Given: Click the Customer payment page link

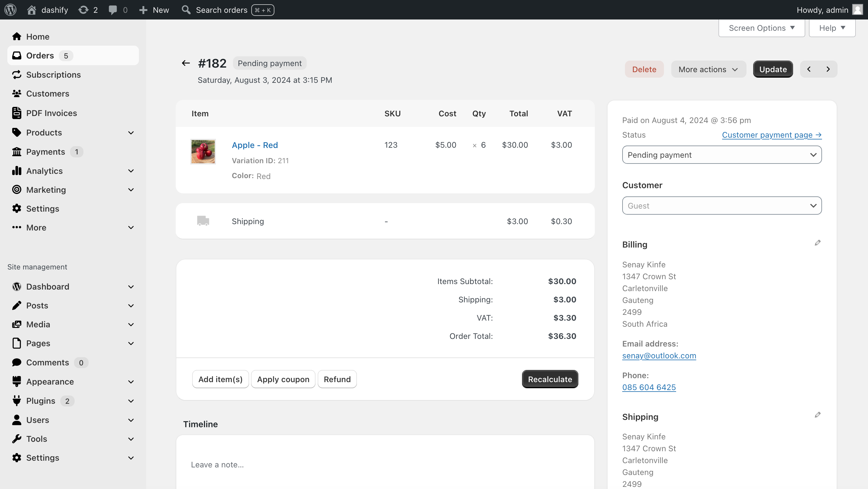Looking at the screenshot, I should tap(771, 134).
